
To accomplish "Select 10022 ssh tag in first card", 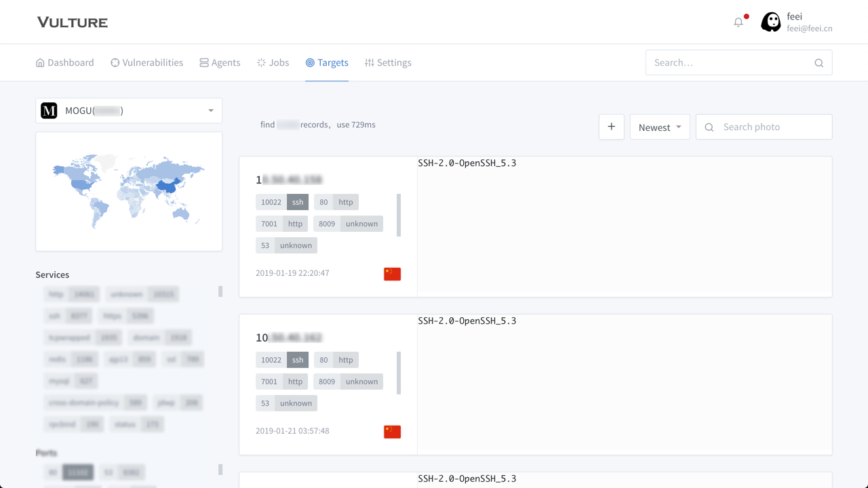I will (282, 202).
